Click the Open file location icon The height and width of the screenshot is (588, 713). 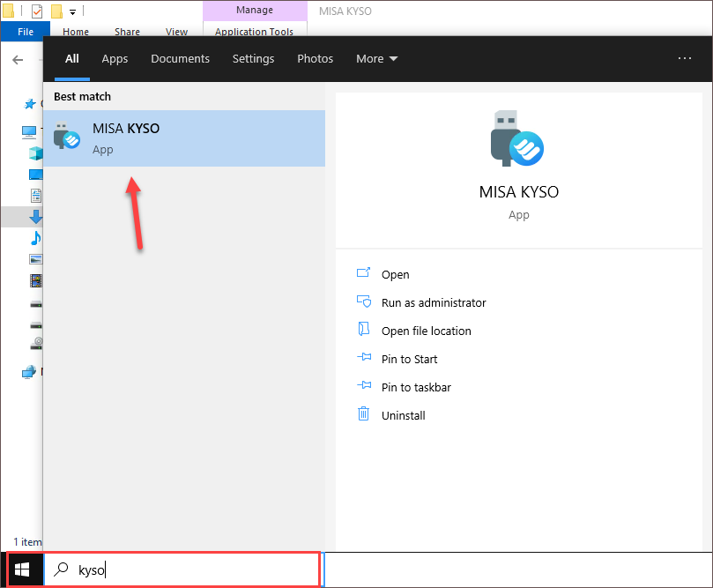coord(363,329)
